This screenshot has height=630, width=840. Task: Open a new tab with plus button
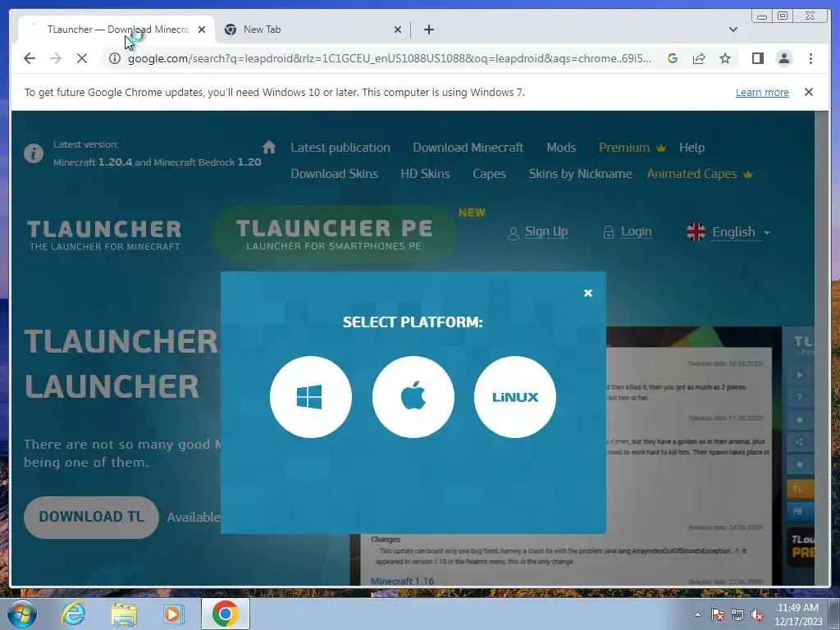[428, 30]
